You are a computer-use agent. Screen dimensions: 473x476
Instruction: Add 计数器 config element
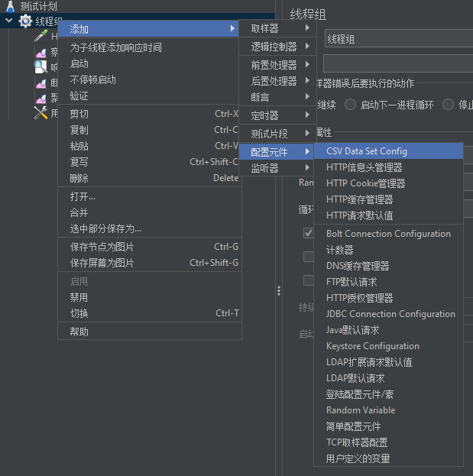pos(388,250)
